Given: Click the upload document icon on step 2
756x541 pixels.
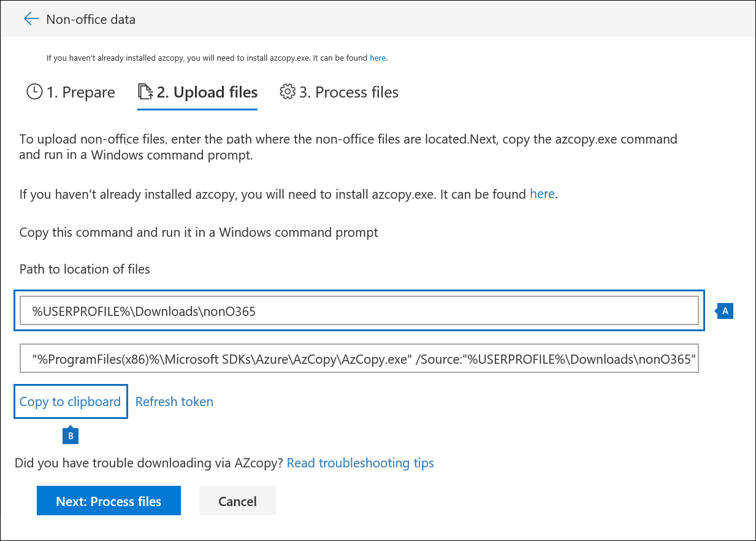Looking at the screenshot, I should click(x=145, y=92).
